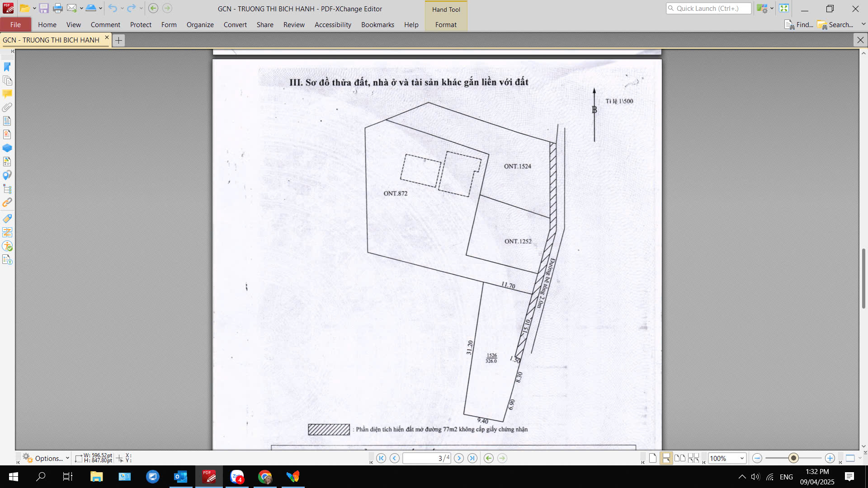The height and width of the screenshot is (488, 868).
Task: Open the Undo history dropdown arrow
Action: pos(122,8)
